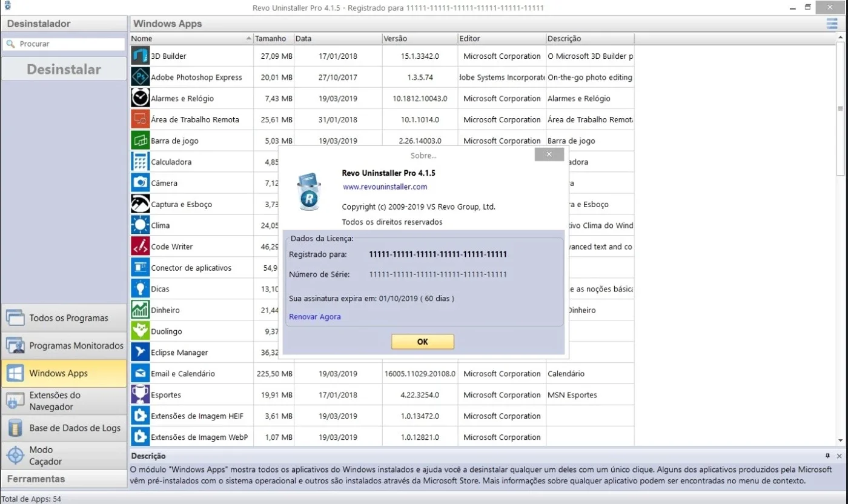Click the 27/10/2017 date cell
Screen dimensions: 848x504
(338, 77)
